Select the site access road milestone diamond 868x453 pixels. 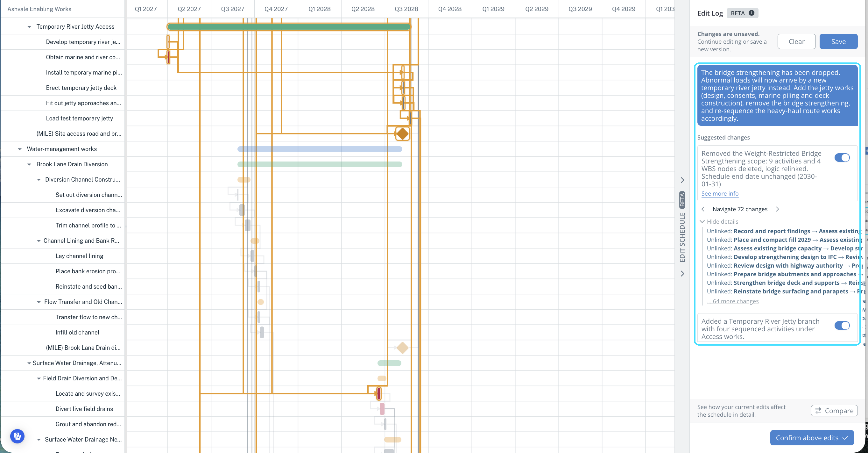pyautogui.click(x=402, y=133)
